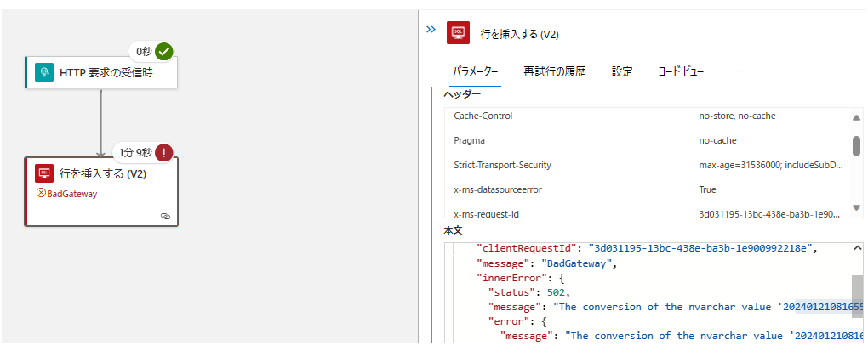Collapse the details panel with the double chevron
Screen dimensions: 868x345
pyautogui.click(x=431, y=30)
